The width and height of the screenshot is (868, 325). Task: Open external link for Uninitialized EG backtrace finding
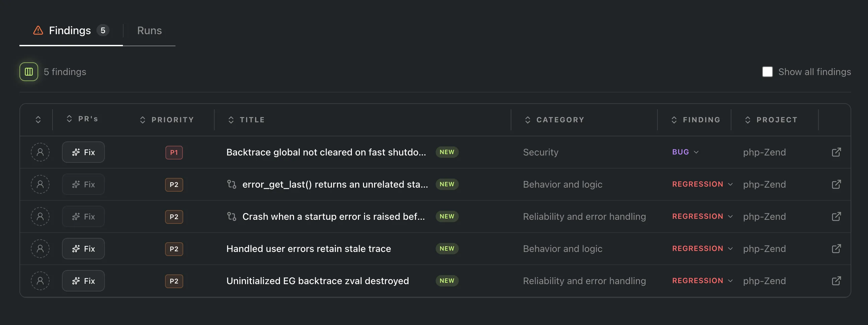point(836,281)
